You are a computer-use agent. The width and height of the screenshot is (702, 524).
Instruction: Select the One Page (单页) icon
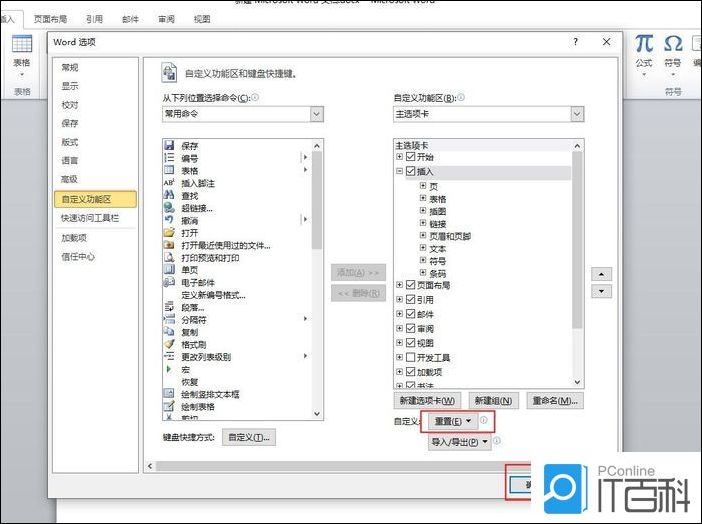[169, 270]
